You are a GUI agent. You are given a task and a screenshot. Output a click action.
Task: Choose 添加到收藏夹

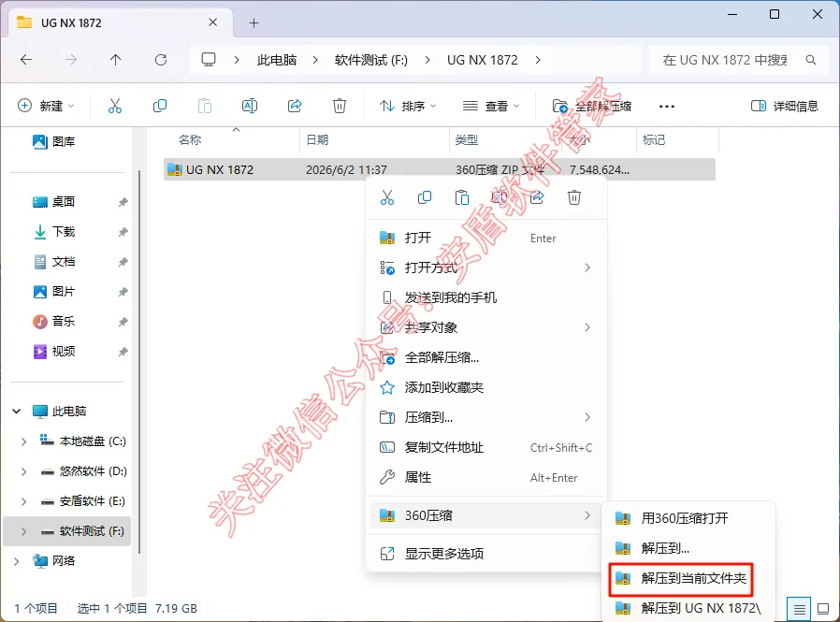[486, 387]
